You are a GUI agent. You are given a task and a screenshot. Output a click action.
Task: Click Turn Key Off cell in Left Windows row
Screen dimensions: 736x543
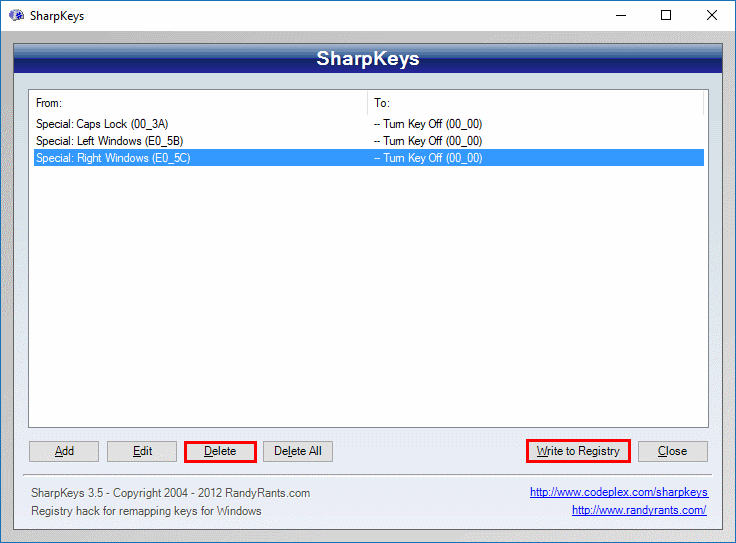tap(428, 141)
